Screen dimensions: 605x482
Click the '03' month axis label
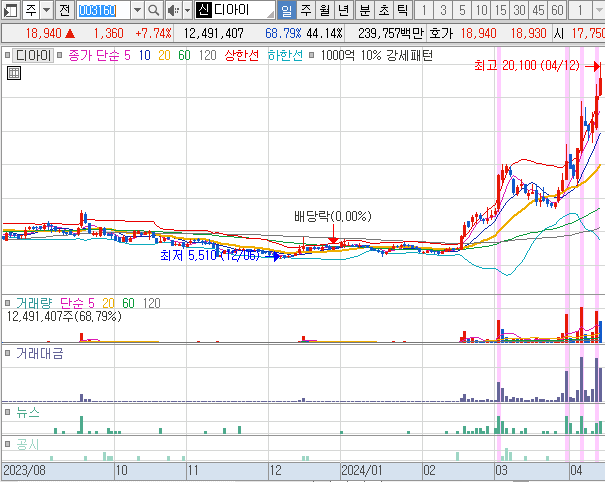pyautogui.click(x=501, y=470)
